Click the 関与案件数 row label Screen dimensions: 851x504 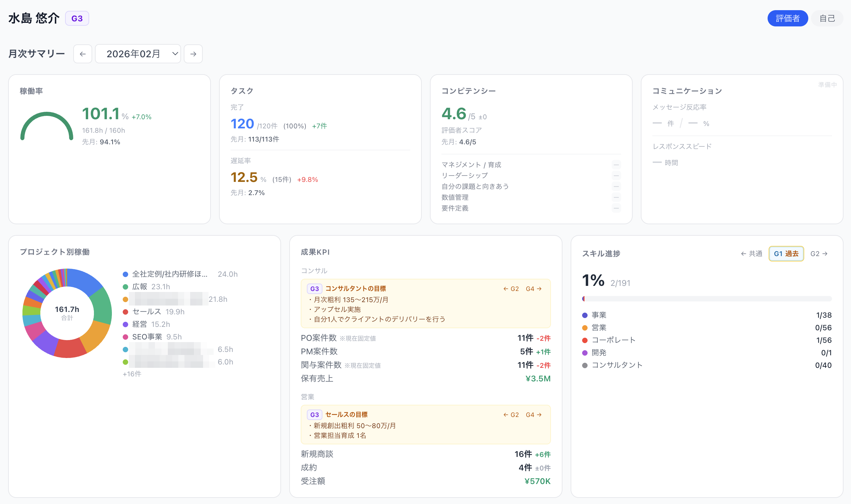tap(321, 365)
